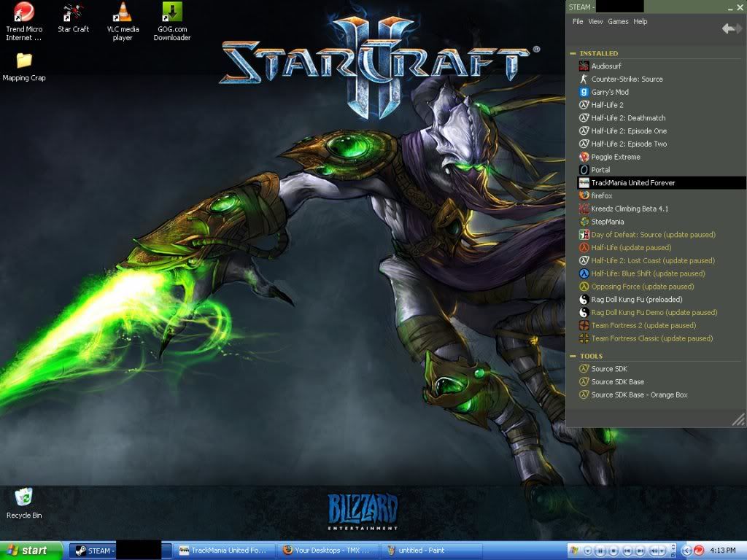The height and width of the screenshot is (560, 747).
Task: Select Team Fortress 2 (update paused)
Action: [638, 325]
